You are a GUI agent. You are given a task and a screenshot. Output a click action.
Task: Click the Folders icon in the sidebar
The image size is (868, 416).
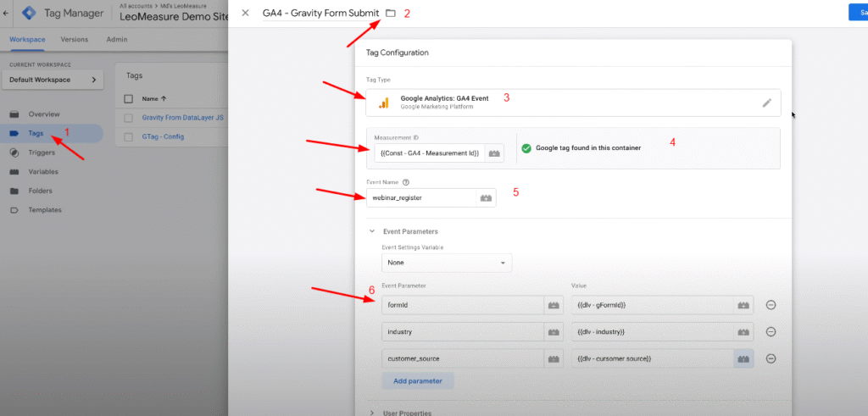click(x=14, y=191)
